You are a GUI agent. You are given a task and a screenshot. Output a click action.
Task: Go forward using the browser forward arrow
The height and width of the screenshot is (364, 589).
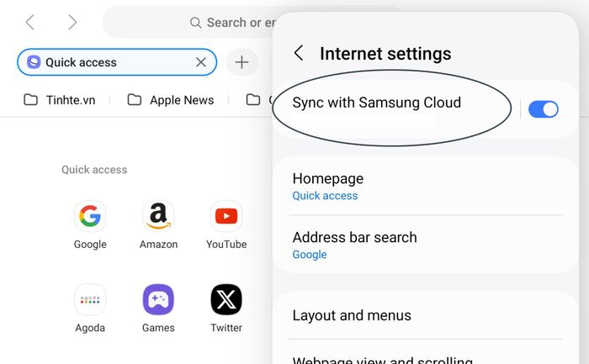coord(72,22)
